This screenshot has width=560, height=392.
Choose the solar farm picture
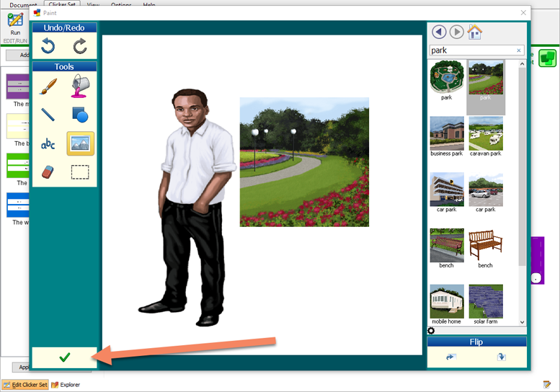[x=486, y=304]
